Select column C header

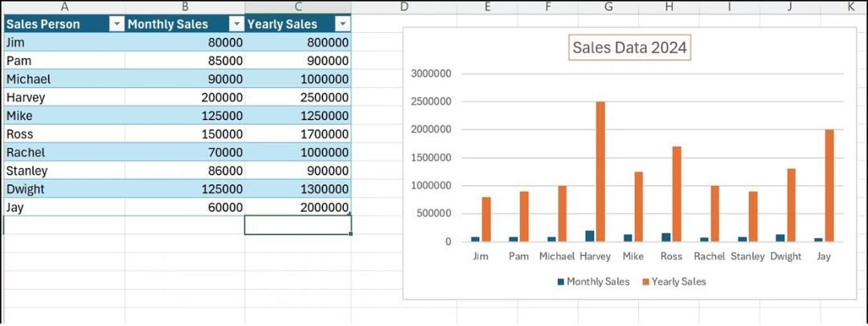[297, 6]
